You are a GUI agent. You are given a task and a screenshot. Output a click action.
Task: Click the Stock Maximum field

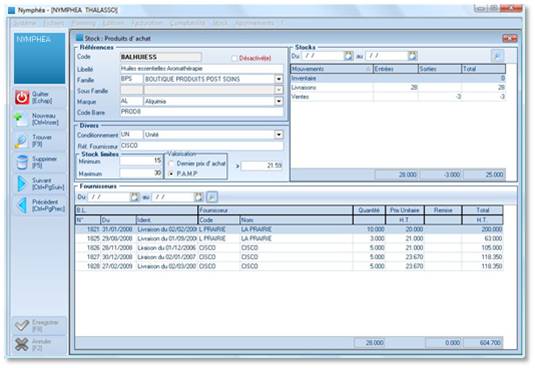point(141,173)
